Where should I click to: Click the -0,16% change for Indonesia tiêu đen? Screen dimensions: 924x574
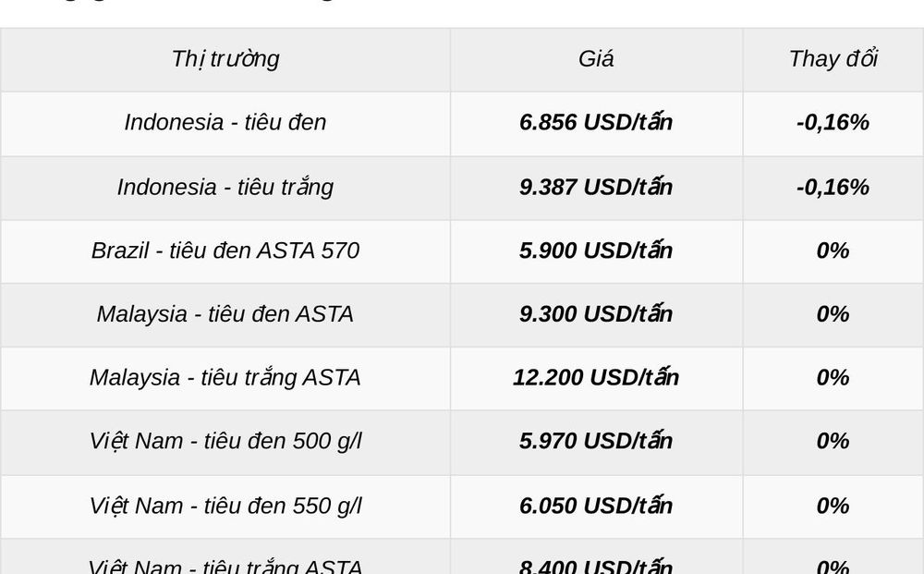click(x=833, y=123)
